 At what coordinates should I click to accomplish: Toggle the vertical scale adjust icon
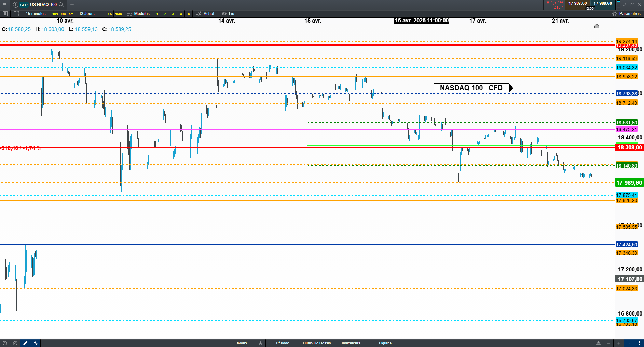pyautogui.click(x=639, y=343)
